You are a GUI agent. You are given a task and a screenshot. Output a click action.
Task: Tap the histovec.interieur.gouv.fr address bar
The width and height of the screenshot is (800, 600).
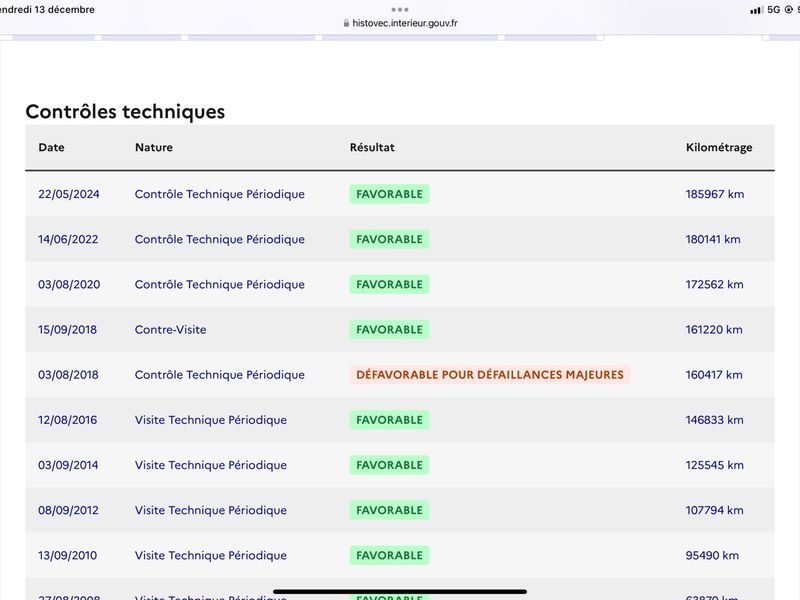[400, 23]
